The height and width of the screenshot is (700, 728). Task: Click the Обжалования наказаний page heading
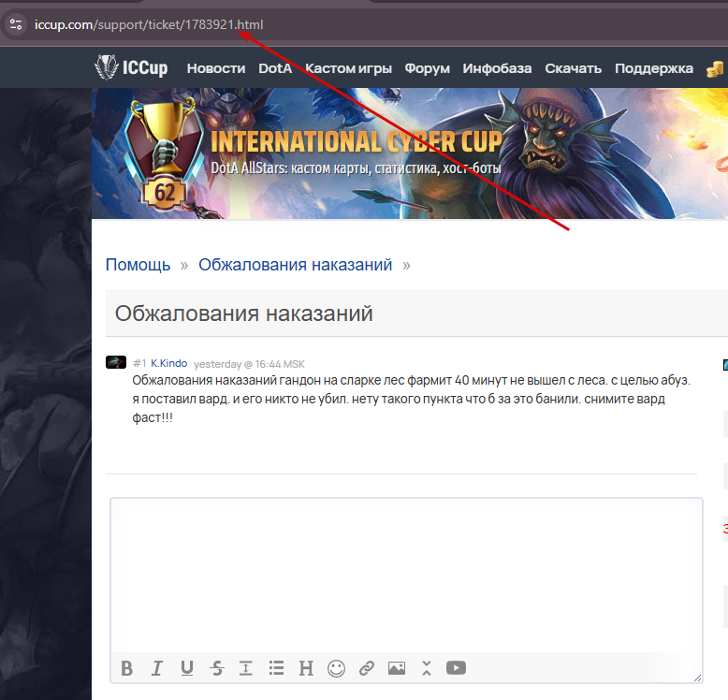(243, 314)
